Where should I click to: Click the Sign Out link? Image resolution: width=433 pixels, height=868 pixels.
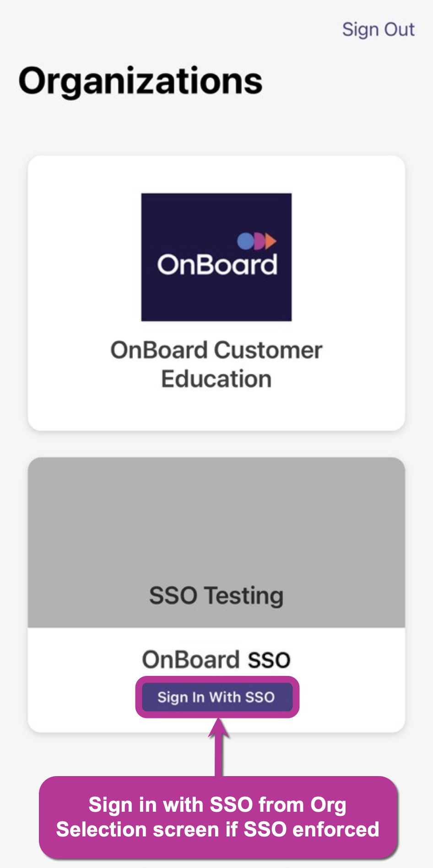(378, 30)
